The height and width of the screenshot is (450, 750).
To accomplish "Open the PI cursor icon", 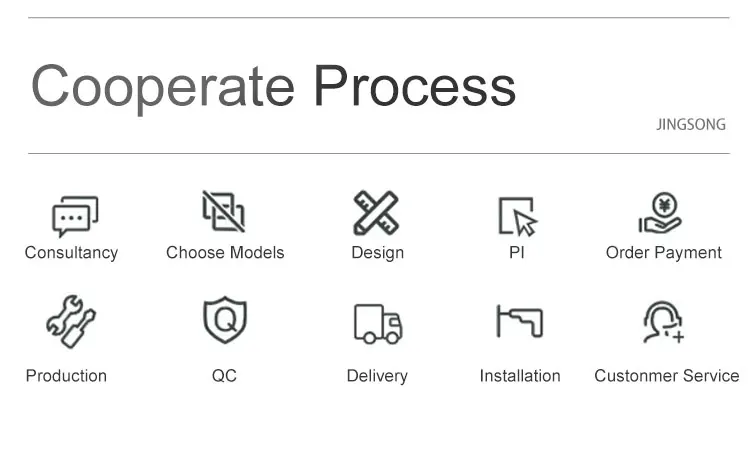I will pyautogui.click(x=518, y=217).
